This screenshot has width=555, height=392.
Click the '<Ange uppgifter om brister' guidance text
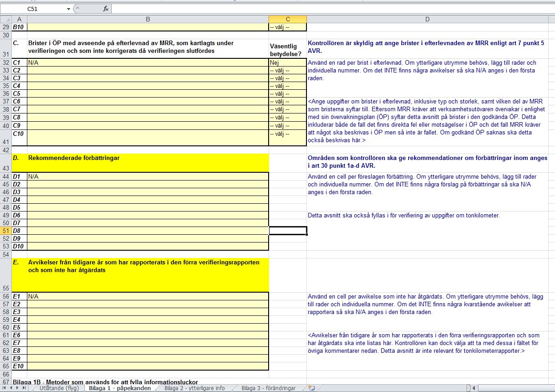click(425, 121)
